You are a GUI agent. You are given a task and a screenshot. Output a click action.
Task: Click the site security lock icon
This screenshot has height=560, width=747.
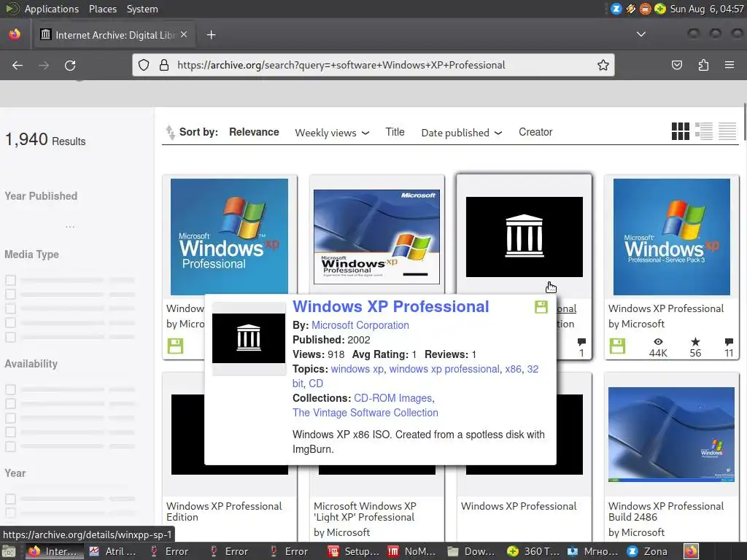[164, 65]
